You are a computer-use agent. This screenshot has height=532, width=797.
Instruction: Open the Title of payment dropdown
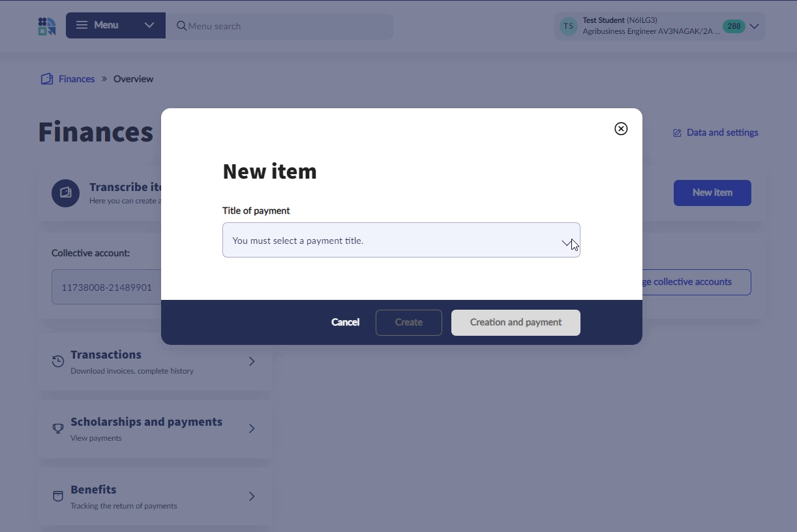pos(401,241)
